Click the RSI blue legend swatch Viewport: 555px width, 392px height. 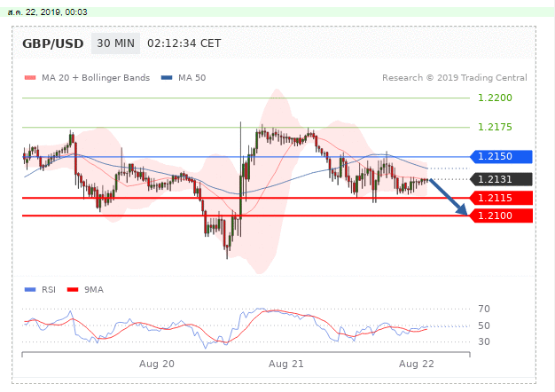(x=30, y=290)
